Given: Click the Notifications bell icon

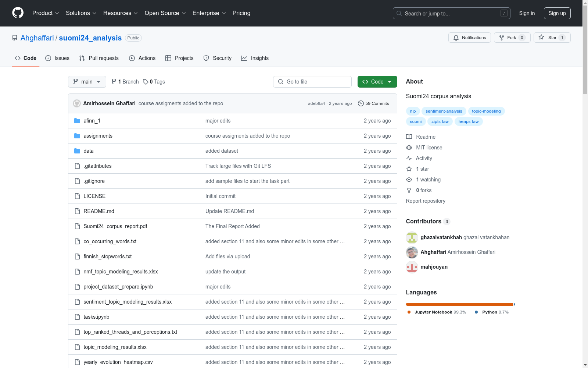Looking at the screenshot, I should click(x=456, y=38).
